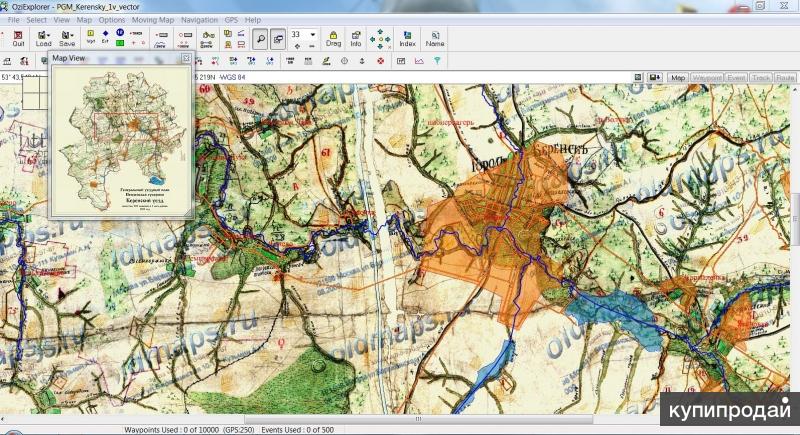Click the teal funnel icon
Screen dimensions: 800x435
437,61
